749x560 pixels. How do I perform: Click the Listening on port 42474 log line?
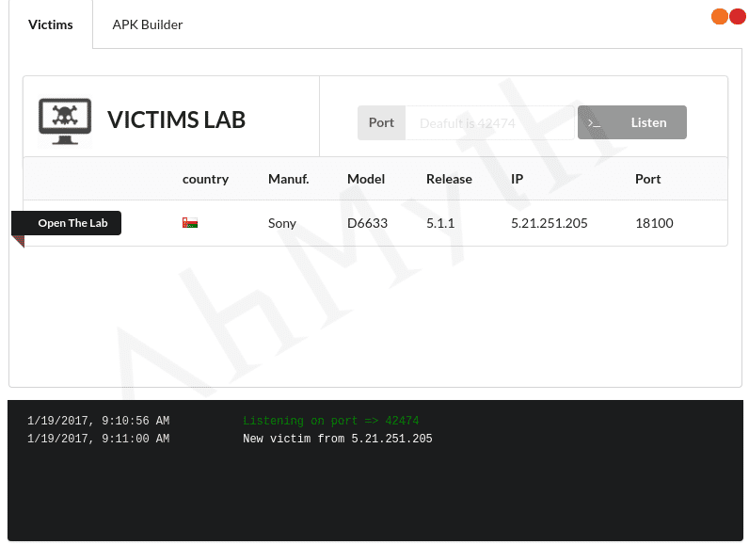coord(330,421)
